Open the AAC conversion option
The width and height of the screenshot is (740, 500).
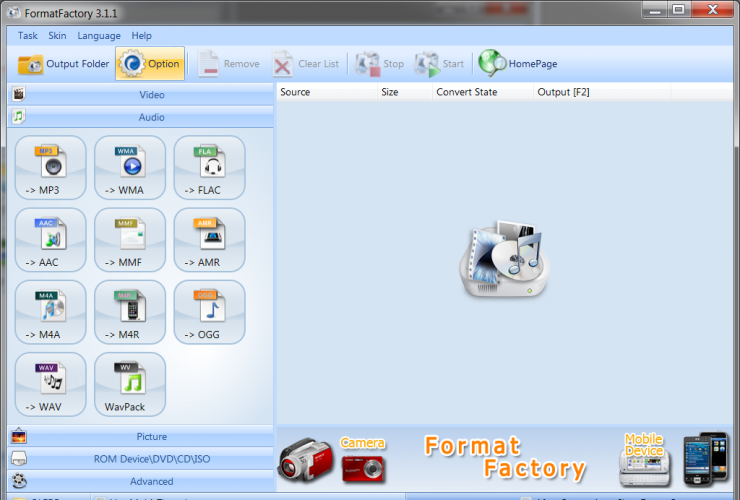[50, 240]
